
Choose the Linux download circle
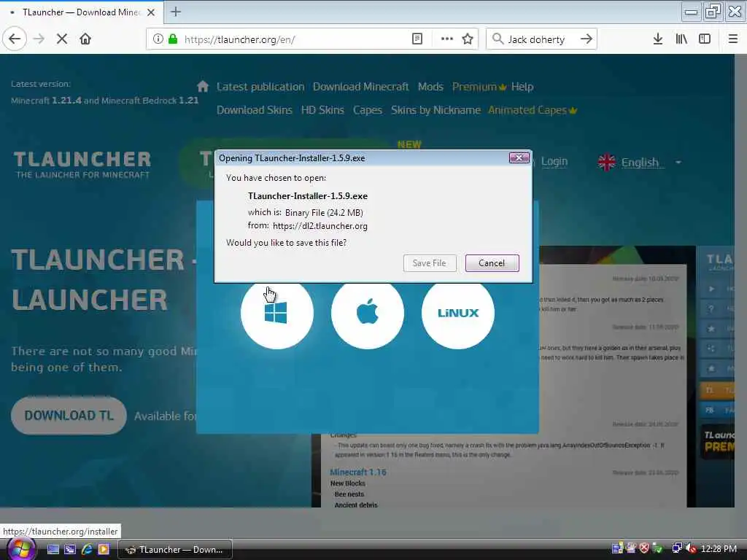(x=458, y=313)
